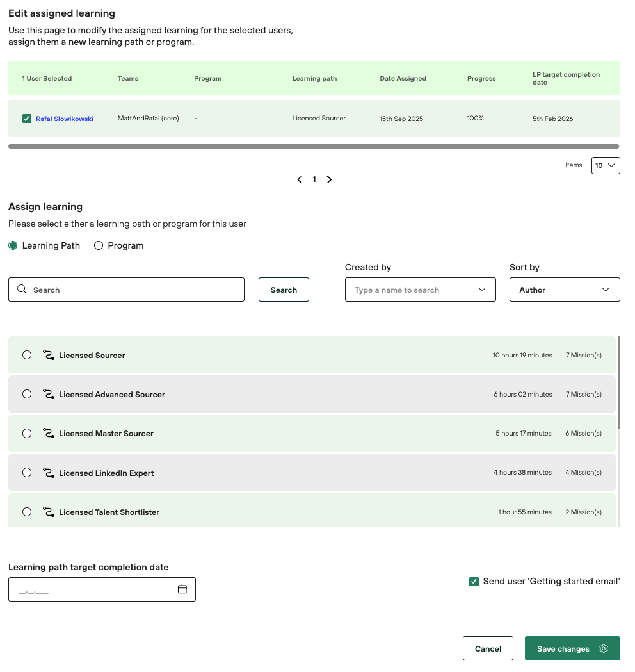Go to previous page with left arrow

(x=300, y=179)
